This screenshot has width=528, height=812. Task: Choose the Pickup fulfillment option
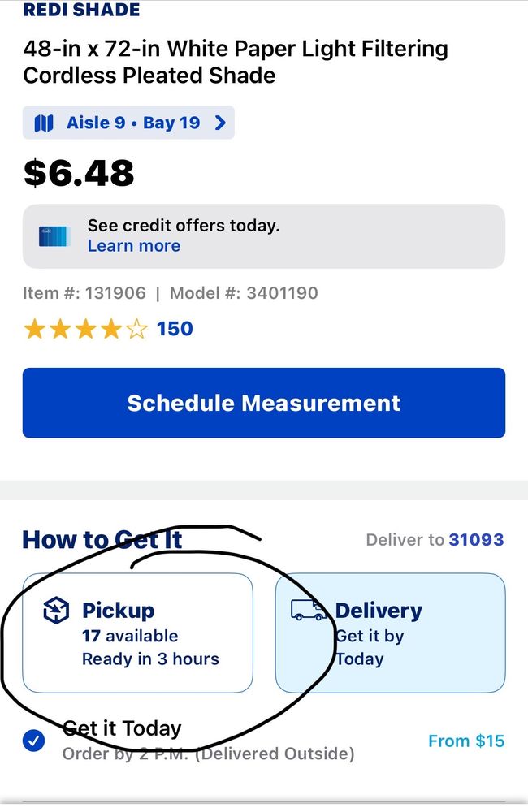[x=137, y=633]
